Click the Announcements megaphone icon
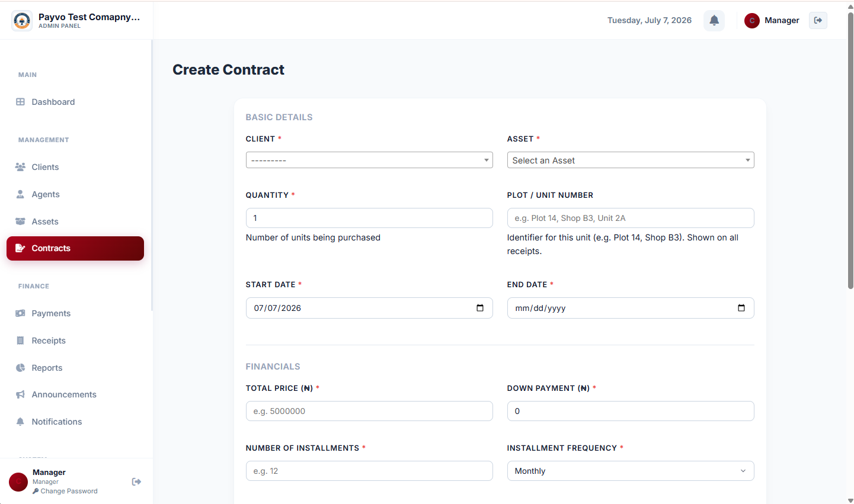 [20, 394]
